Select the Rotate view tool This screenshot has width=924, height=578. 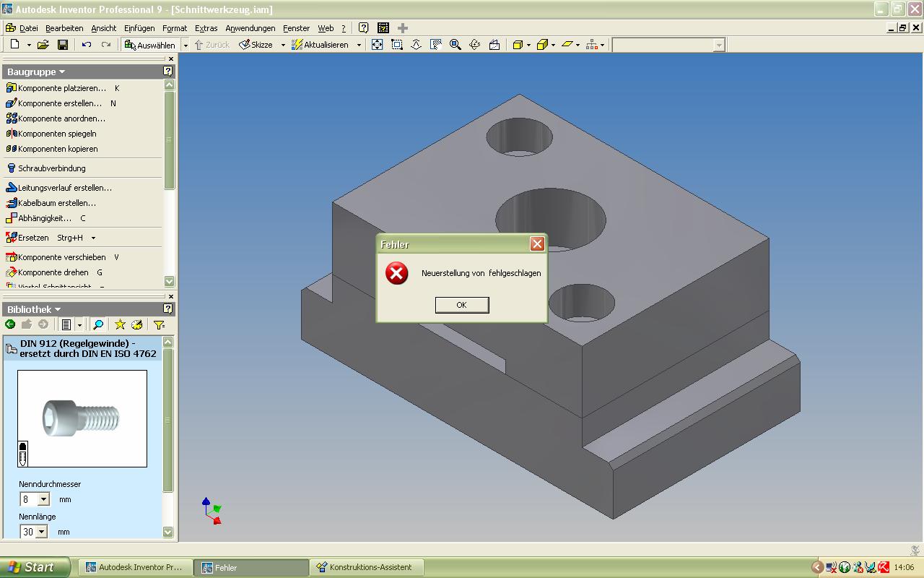474,45
